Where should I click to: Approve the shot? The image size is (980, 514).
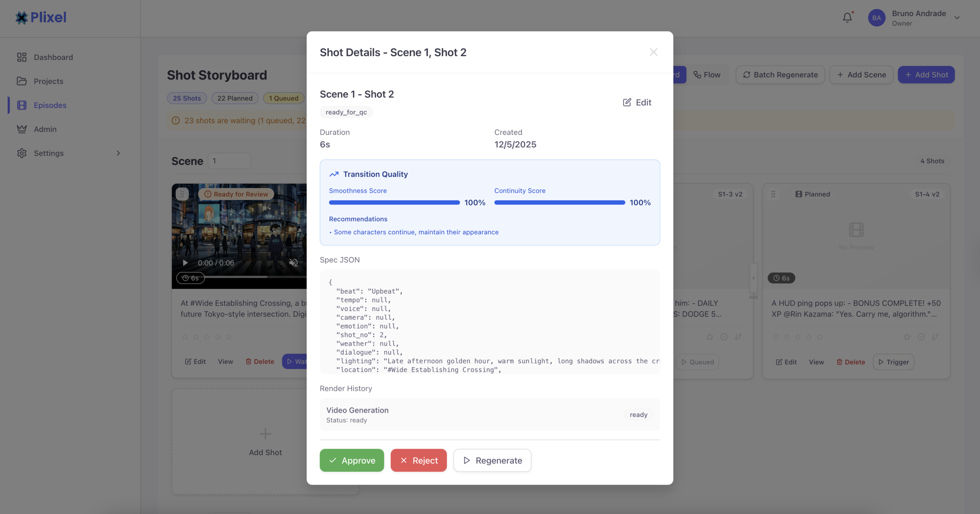click(351, 460)
